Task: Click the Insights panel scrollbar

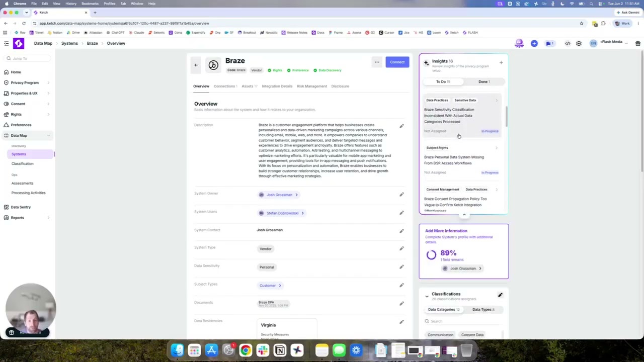Action: tap(506, 117)
